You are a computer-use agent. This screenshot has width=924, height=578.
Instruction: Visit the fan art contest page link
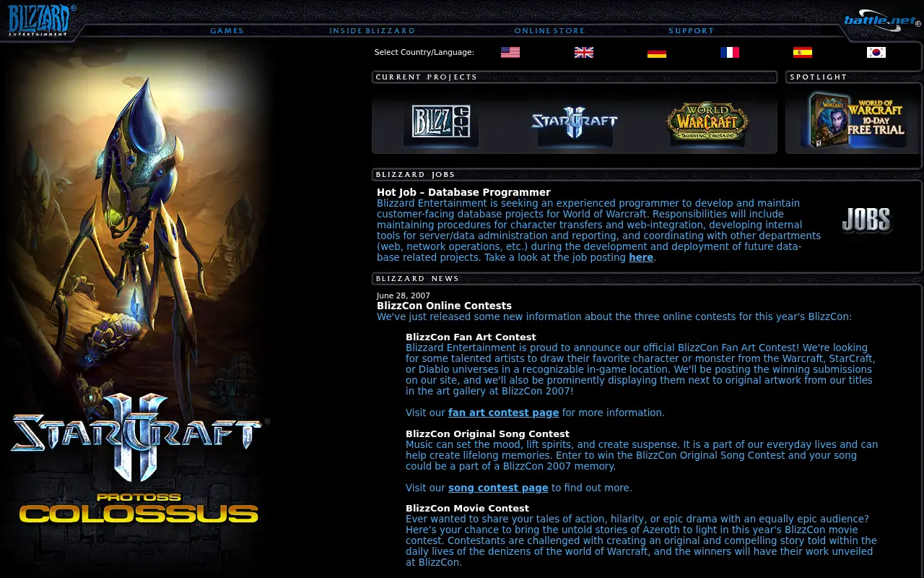click(503, 413)
